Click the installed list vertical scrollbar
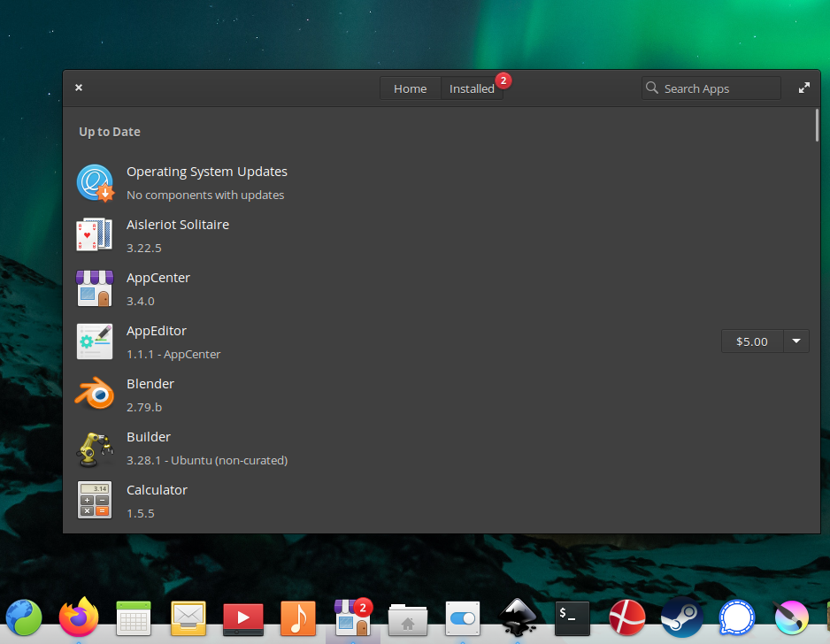Screen dimensions: 830x644 pyautogui.click(x=817, y=125)
